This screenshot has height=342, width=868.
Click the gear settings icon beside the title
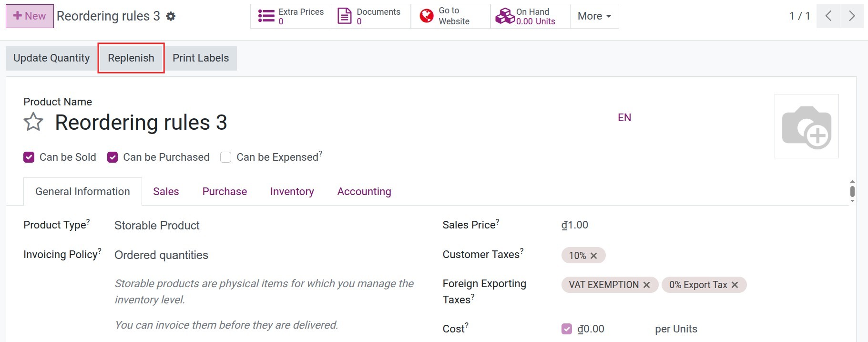tap(171, 16)
